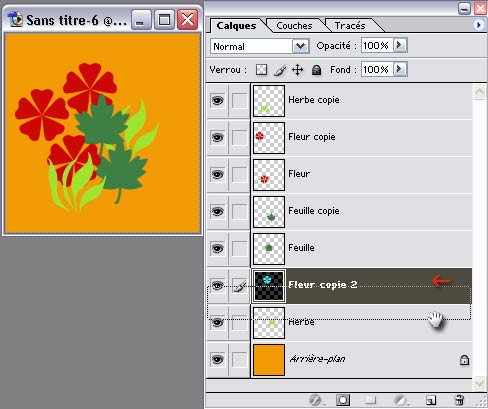Toggle visibility of Feuille layer
The width and height of the screenshot is (488, 409).
[x=217, y=248]
